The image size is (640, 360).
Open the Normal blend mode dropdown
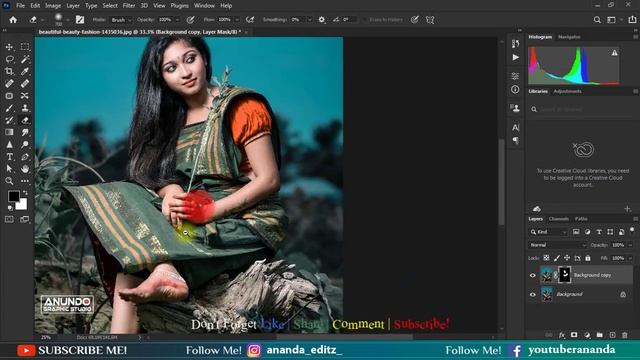tap(558, 245)
